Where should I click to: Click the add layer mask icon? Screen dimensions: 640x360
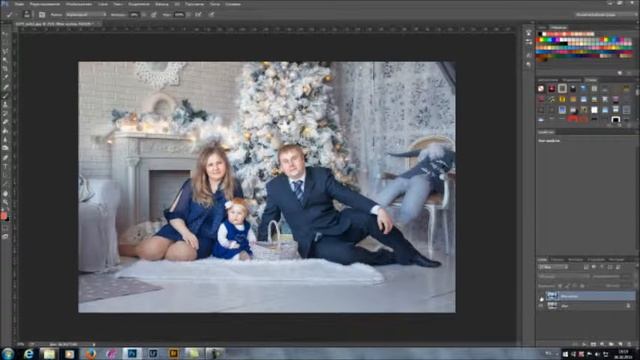593,344
